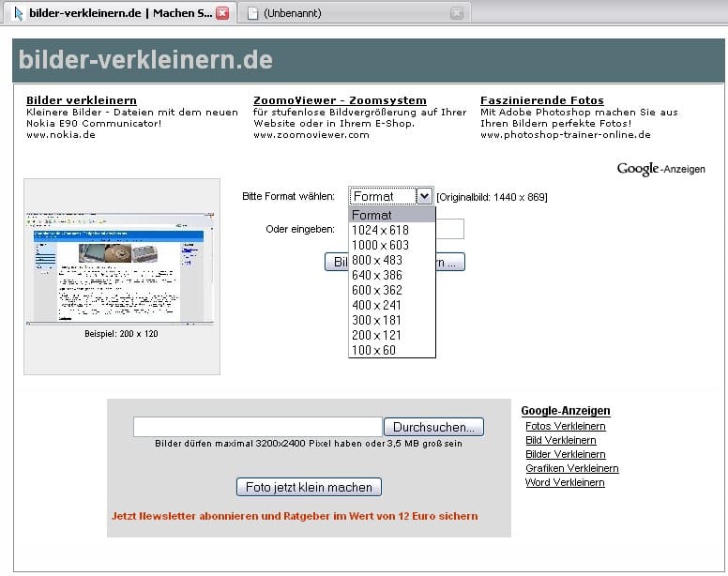Click the Durchsuchen... button
Viewport: 728px width, 576px height.
(433, 427)
